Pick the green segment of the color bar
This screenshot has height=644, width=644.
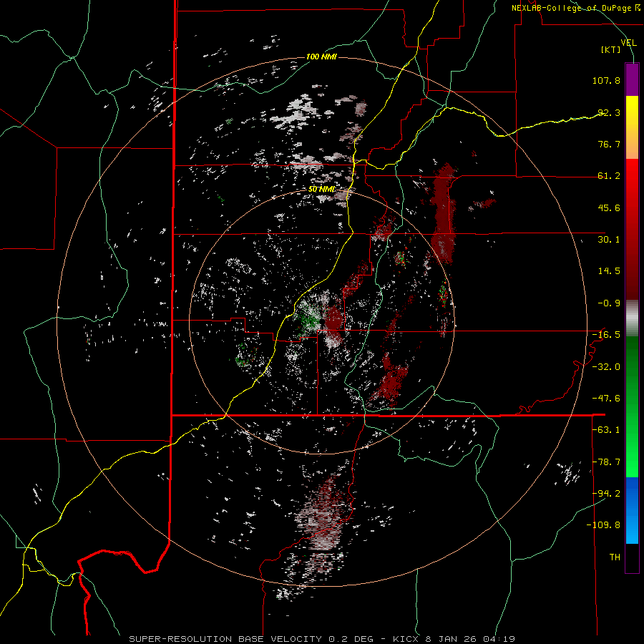pos(632,407)
